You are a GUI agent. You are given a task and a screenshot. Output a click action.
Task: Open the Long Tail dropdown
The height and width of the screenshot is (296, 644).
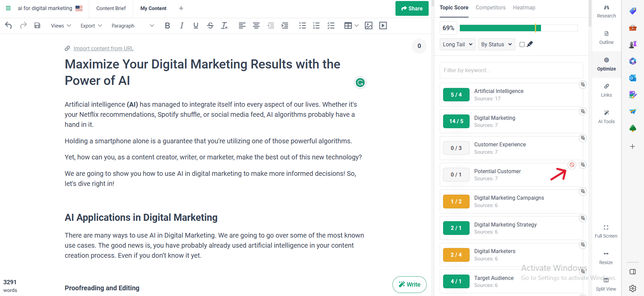pos(458,44)
